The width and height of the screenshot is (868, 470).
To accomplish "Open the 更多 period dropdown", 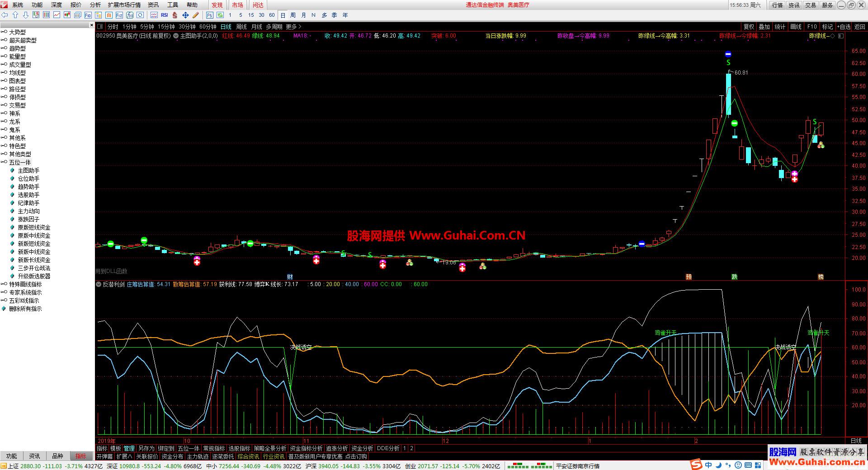I will tap(293, 27).
